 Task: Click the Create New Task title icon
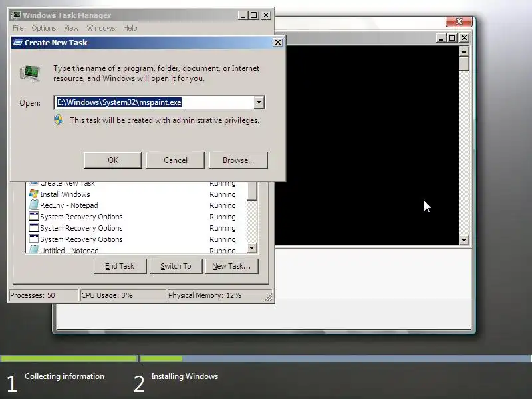pos(17,43)
